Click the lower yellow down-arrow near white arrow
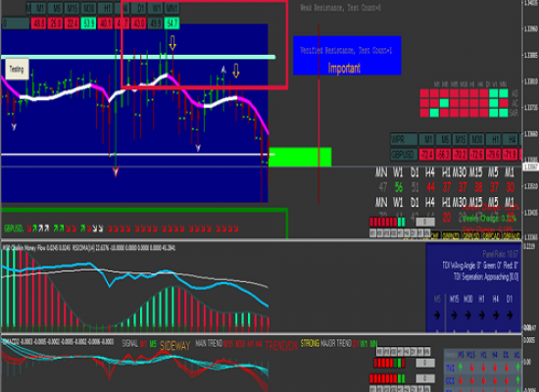Viewport: 539px width, 392px height. coord(236,71)
